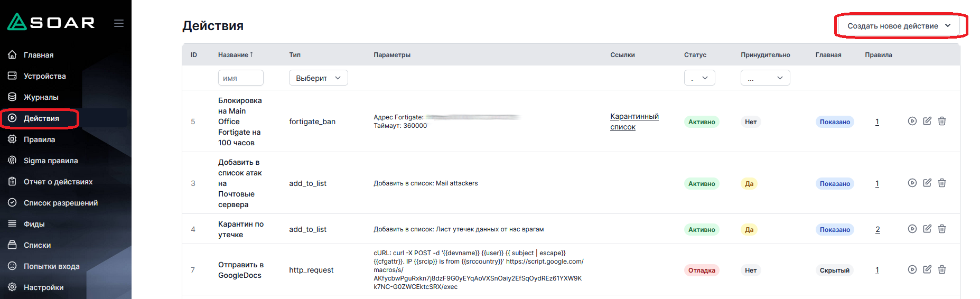This screenshot has height=299, width=980.
Task: Open the Статус filter dropdown
Action: [x=699, y=78]
